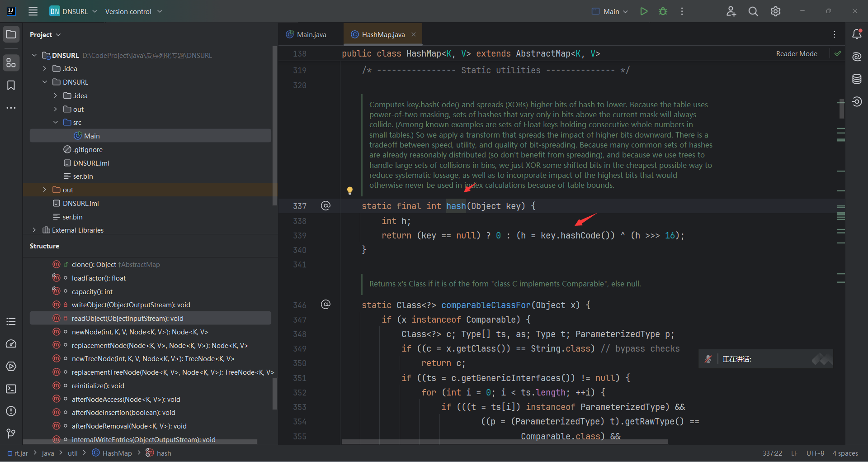Open Main run configuration dropdown
The image size is (868, 462).
click(x=610, y=11)
